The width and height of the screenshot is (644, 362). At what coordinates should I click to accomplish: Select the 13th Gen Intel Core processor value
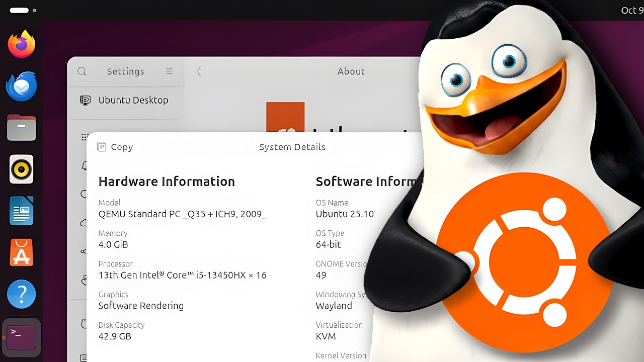(182, 276)
